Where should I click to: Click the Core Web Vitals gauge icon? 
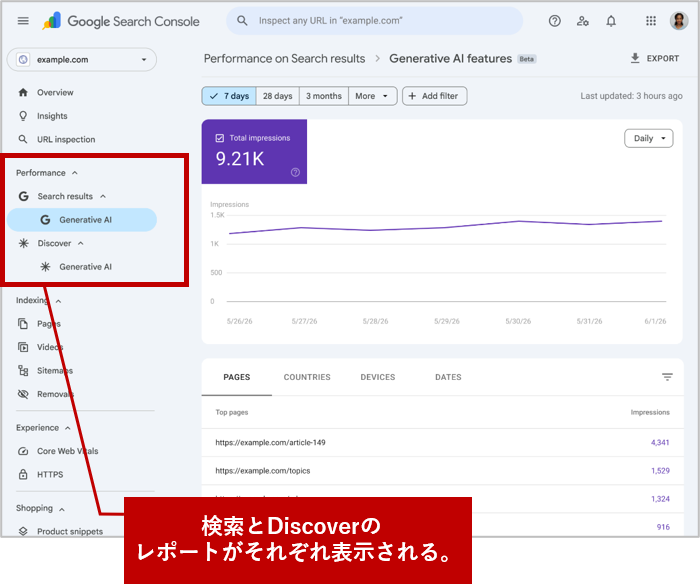(x=23, y=451)
